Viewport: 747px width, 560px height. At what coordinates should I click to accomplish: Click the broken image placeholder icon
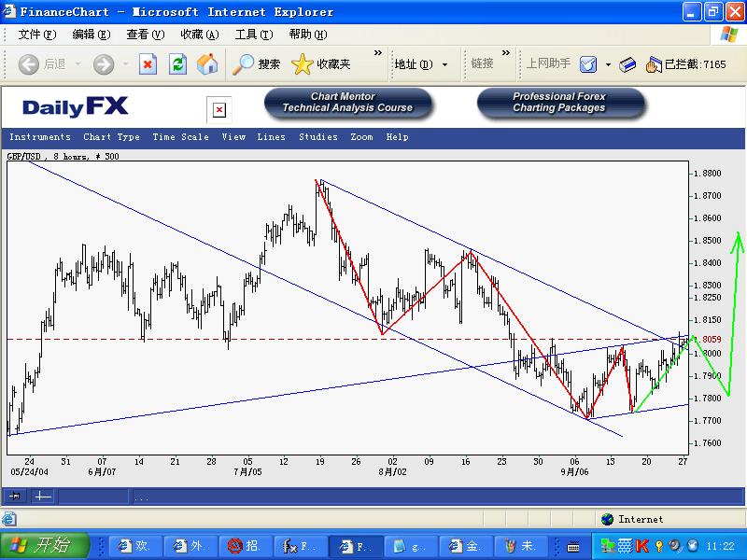tap(219, 110)
